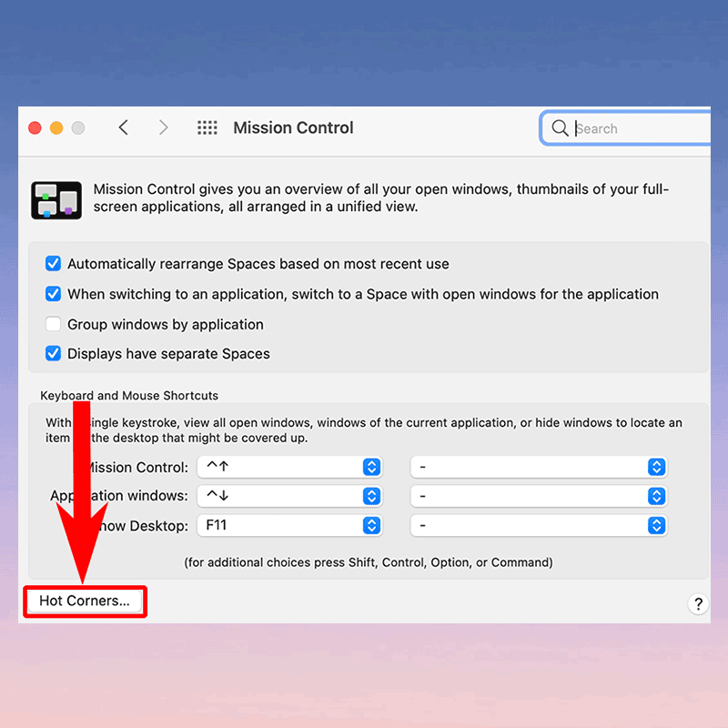Click inside the Search field

(628, 128)
